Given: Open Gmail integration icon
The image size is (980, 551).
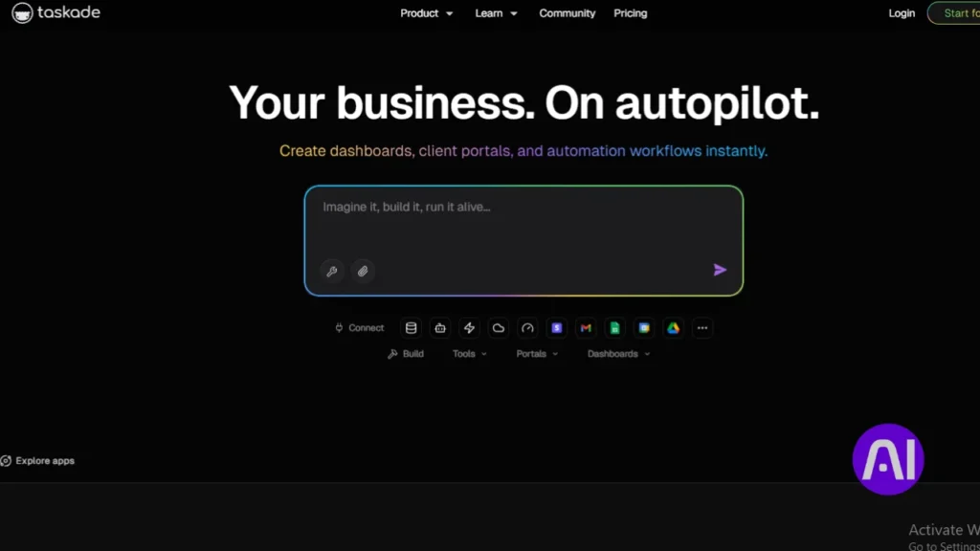Looking at the screenshot, I should pos(586,328).
